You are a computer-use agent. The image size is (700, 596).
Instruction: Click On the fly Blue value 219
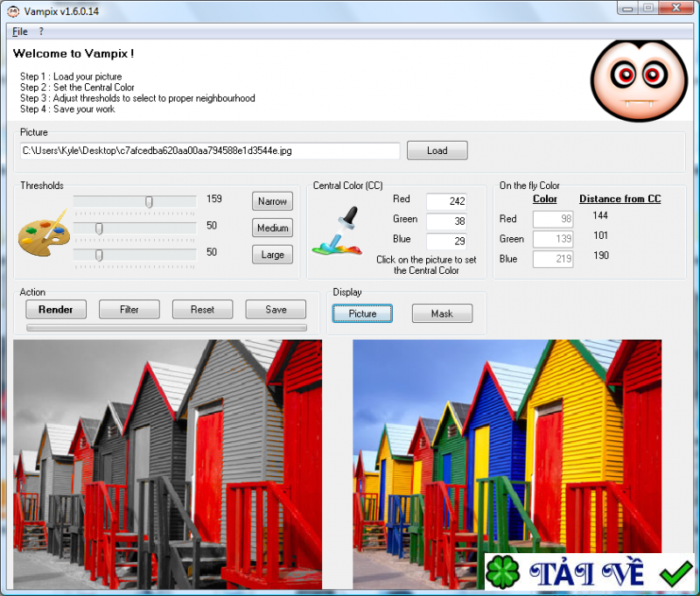tap(553, 259)
